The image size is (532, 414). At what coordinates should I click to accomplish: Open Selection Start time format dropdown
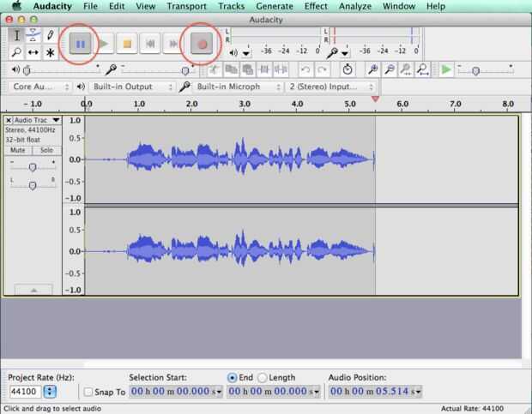coord(219,392)
